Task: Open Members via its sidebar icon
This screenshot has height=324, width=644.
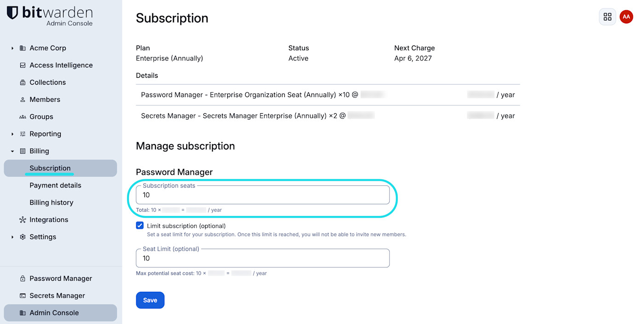Action: [22, 99]
